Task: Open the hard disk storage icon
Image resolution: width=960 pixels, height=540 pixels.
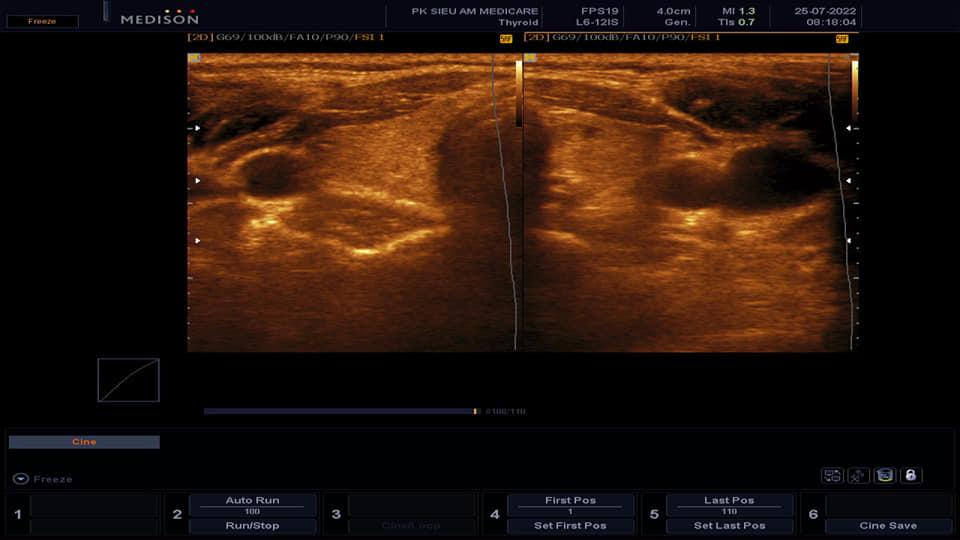Action: (885, 475)
